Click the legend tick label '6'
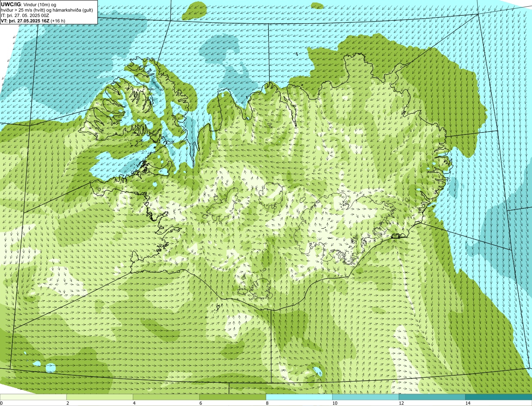This screenshot has width=532, height=406. click(x=201, y=403)
